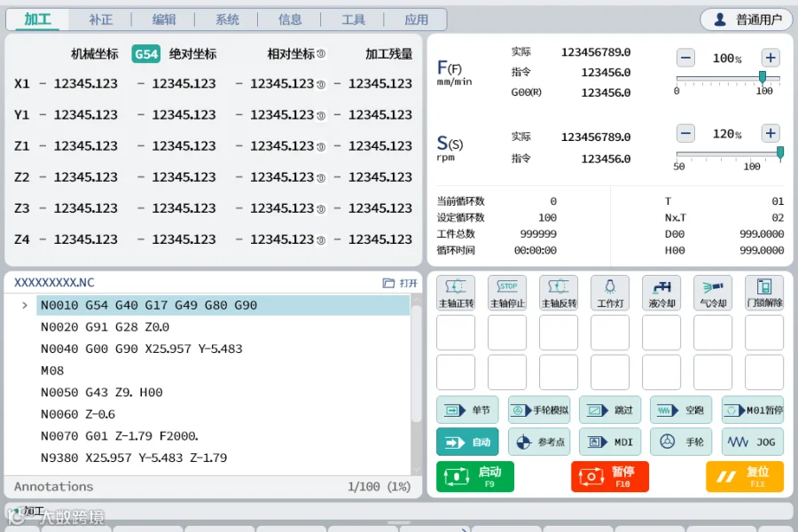Screen dimensions: 798x532
Task: Switch to the 应用 tab
Action: (417, 20)
